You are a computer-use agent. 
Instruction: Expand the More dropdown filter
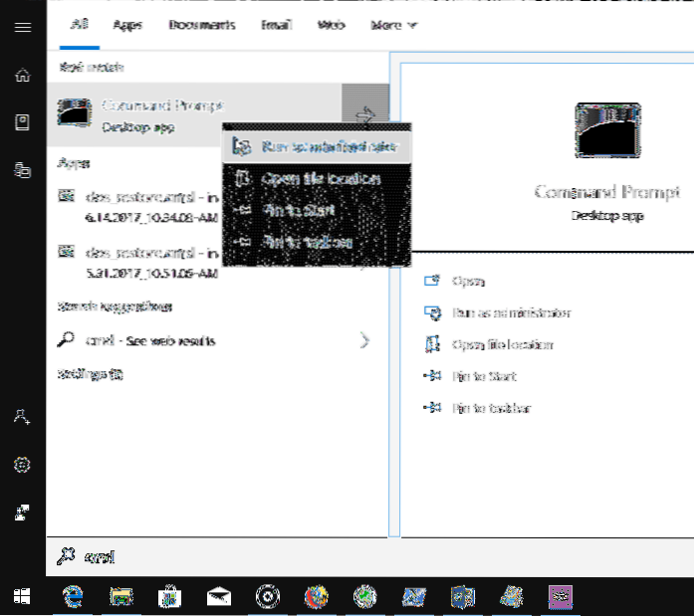393,25
